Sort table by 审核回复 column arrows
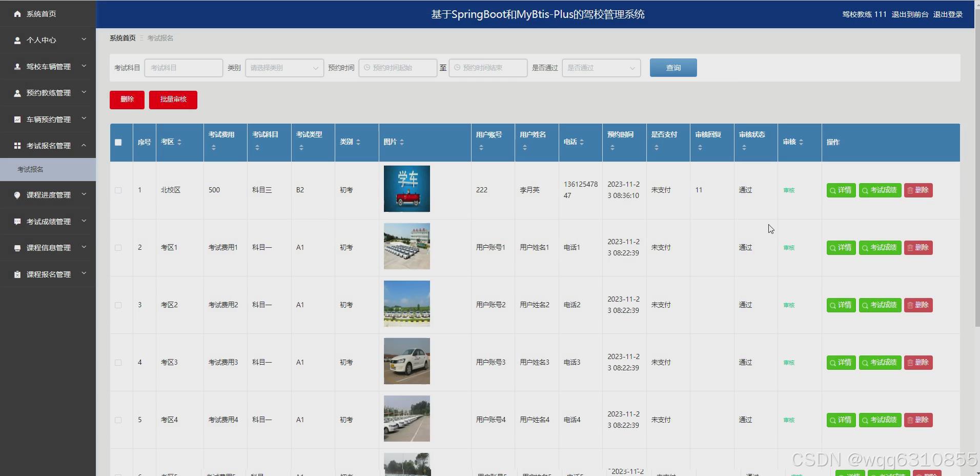980x476 pixels. [x=700, y=148]
